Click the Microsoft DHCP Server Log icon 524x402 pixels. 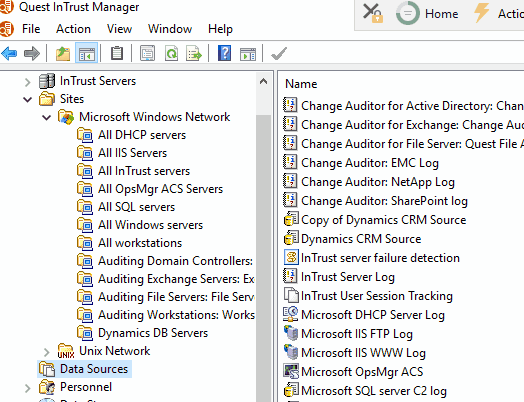click(x=291, y=314)
